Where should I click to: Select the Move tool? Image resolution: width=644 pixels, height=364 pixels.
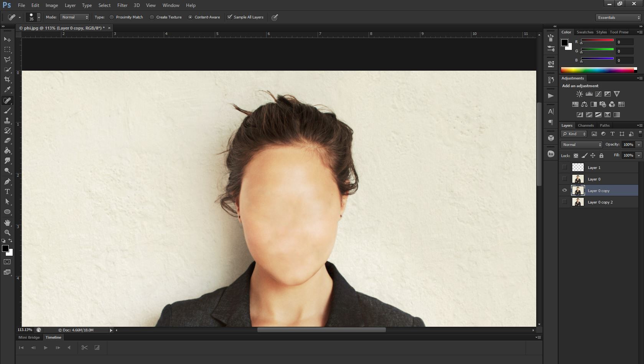7,40
